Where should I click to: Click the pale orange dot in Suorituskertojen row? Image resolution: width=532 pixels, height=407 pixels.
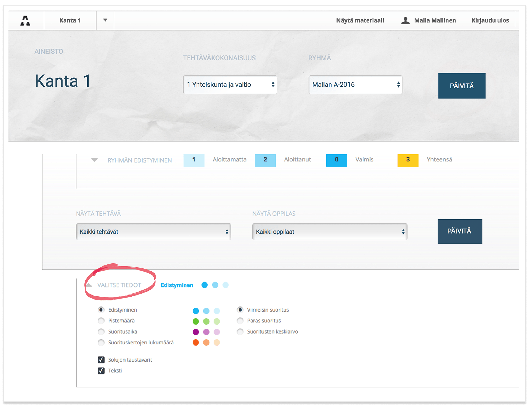tap(217, 342)
